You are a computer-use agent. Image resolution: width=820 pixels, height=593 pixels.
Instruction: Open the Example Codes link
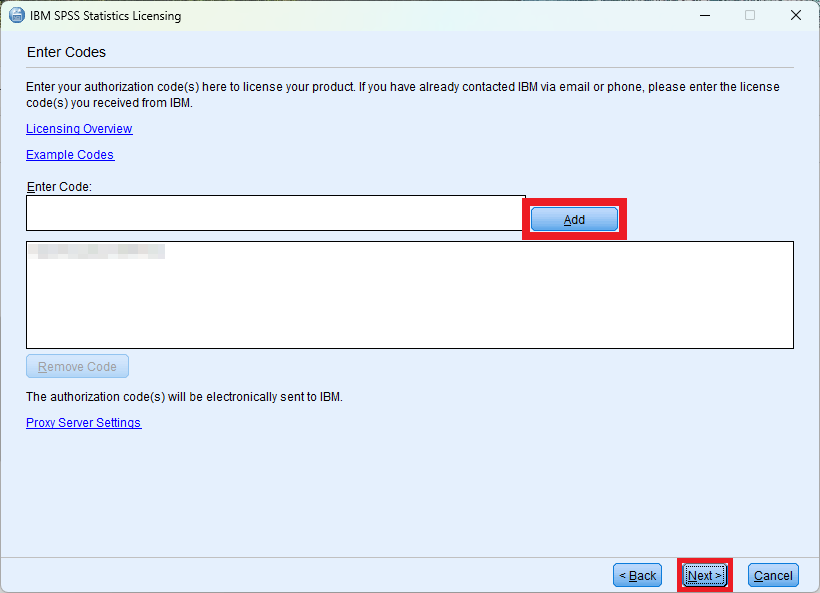click(70, 155)
